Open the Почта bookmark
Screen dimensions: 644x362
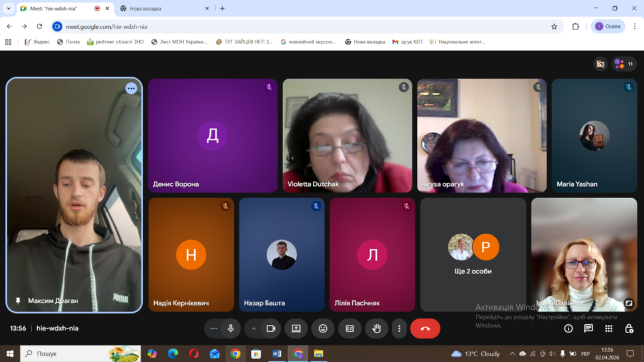pos(69,41)
